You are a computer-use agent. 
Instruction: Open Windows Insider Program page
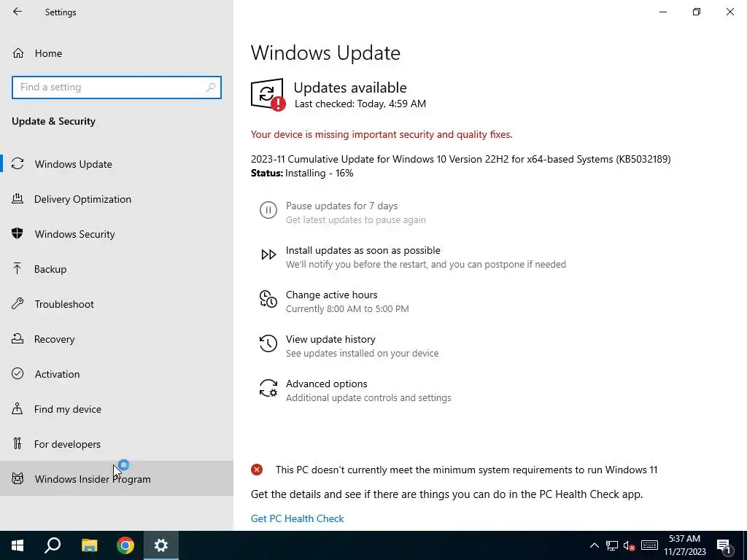(117, 478)
